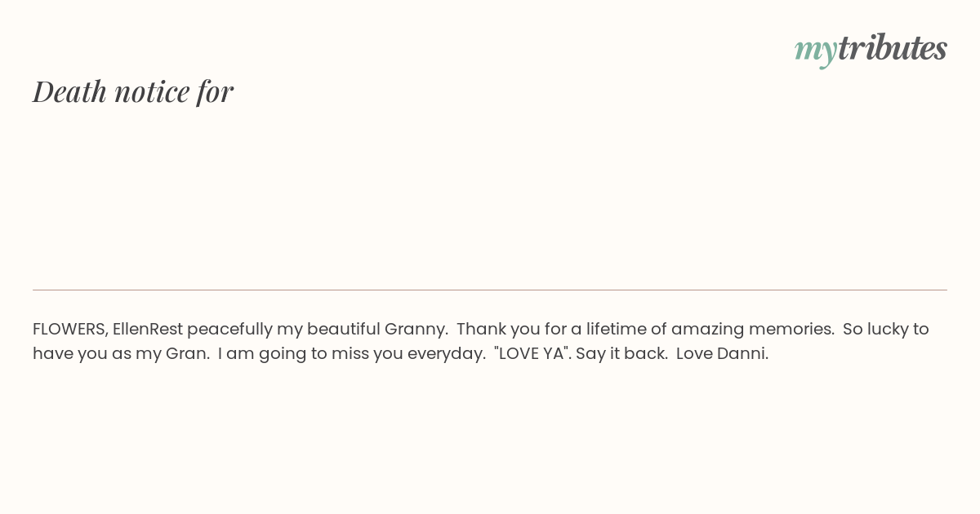Click the words "amazing memories."

[x=753, y=330]
